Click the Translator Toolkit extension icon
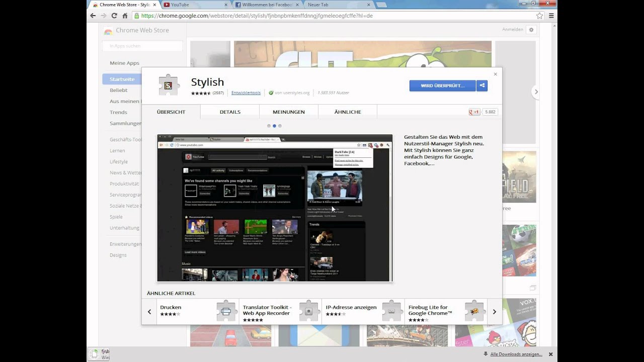644x362 pixels. pos(309,311)
